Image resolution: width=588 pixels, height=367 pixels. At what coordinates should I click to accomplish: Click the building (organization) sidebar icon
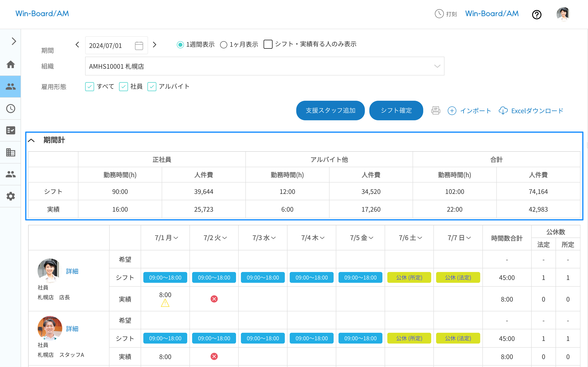coord(10,152)
